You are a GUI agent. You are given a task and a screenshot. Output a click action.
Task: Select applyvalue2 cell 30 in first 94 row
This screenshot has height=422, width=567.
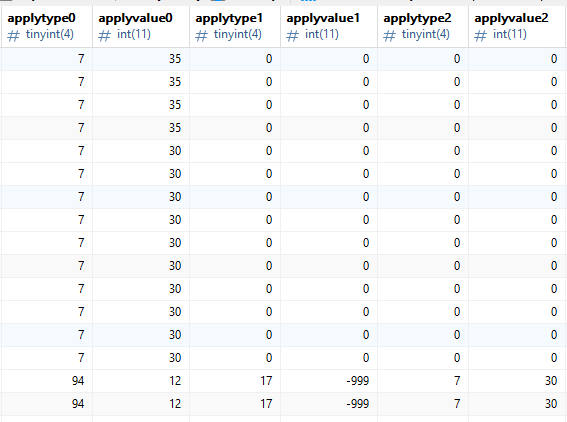(x=517, y=381)
